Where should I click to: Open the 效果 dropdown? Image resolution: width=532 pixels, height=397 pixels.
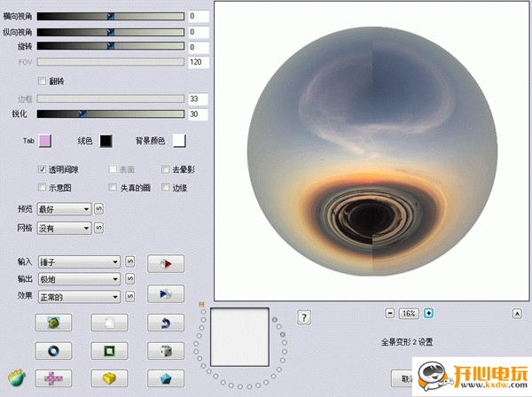click(x=79, y=297)
